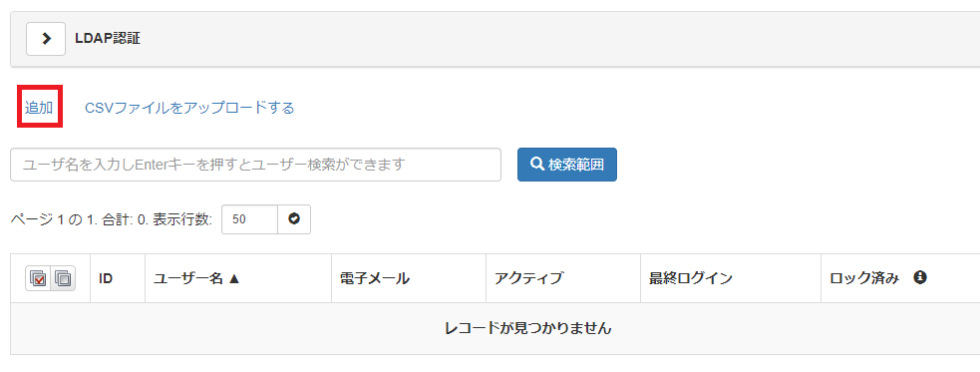Show info icon next to ロック済み
980x372 pixels.
tap(919, 277)
